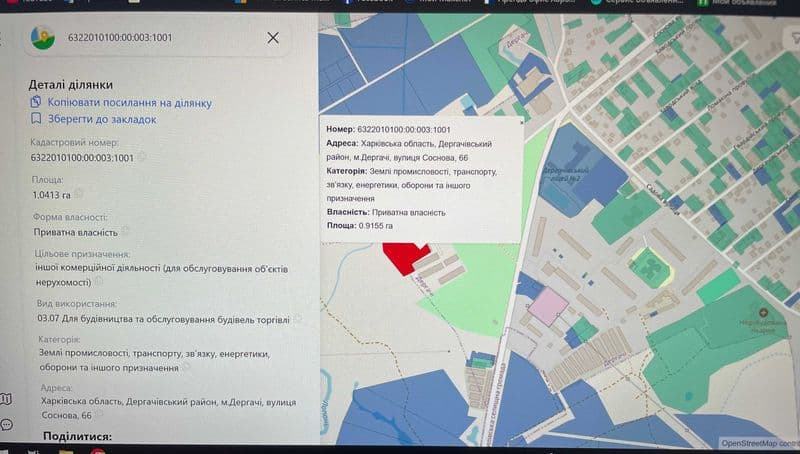Viewport: 800px width, 454px height.
Task: Open the map layers icon in left sidebar
Action: pyautogui.click(x=6, y=398)
